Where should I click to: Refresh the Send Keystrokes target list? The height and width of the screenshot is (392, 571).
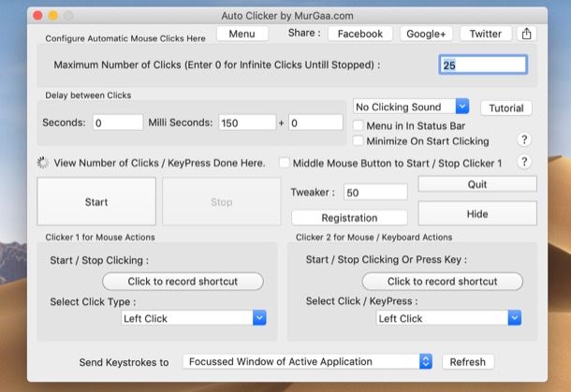[468, 362]
